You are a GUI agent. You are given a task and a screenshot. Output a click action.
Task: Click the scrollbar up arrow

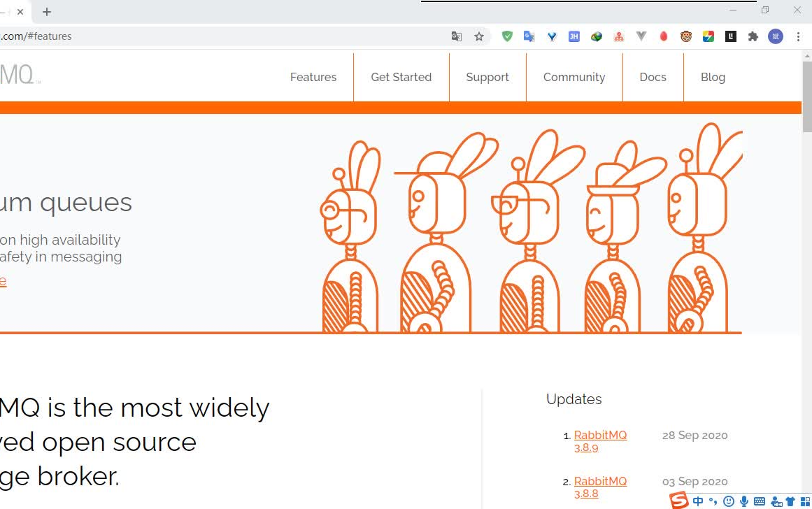click(x=807, y=55)
